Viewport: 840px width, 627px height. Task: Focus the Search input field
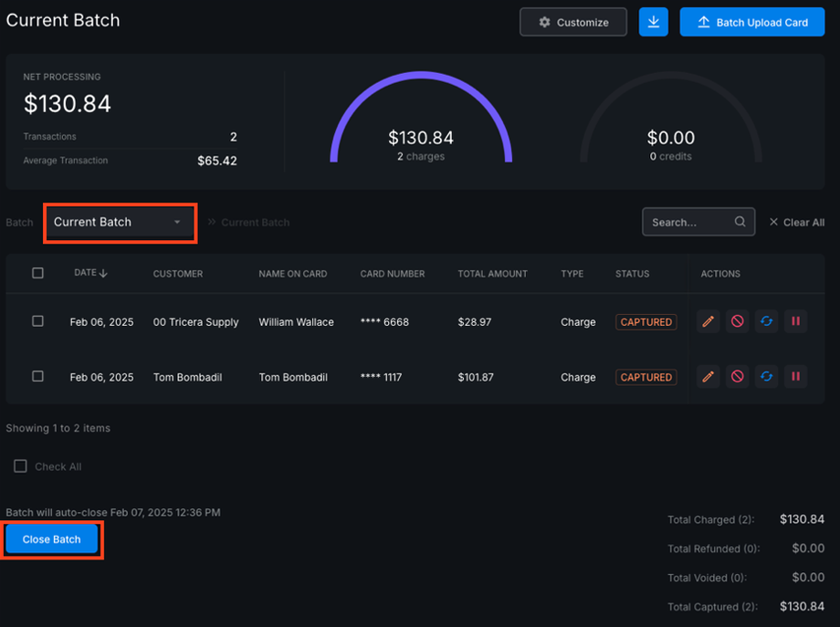tap(691, 222)
